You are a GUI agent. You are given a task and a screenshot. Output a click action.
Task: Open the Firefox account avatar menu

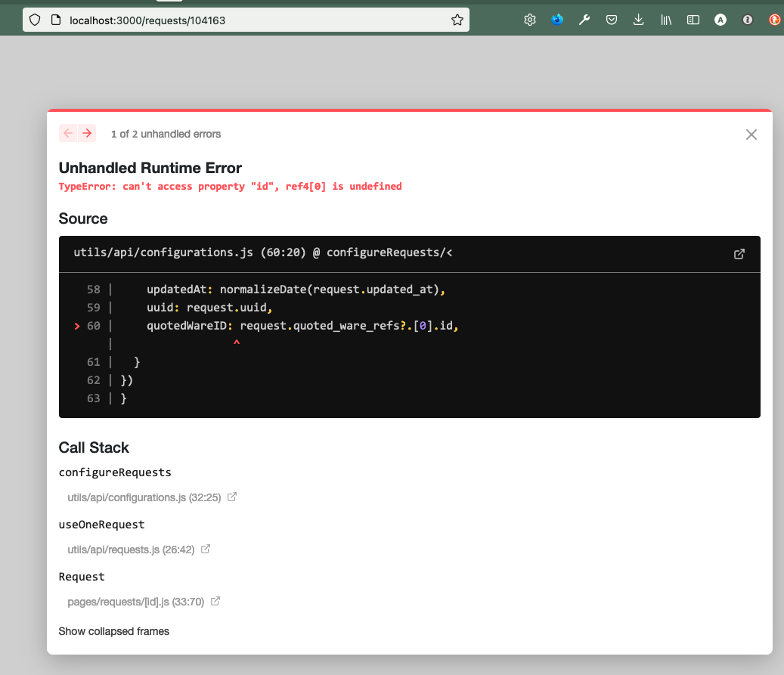(720, 20)
